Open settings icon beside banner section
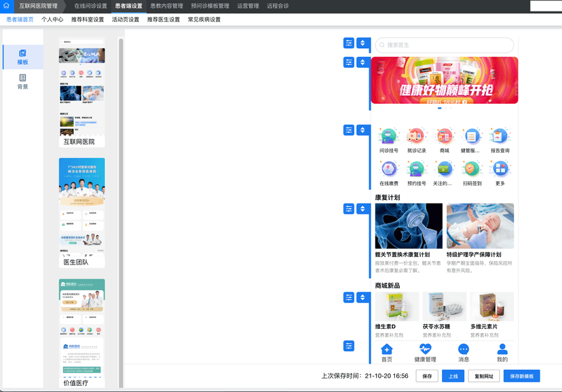562x392 pixels. (349, 62)
